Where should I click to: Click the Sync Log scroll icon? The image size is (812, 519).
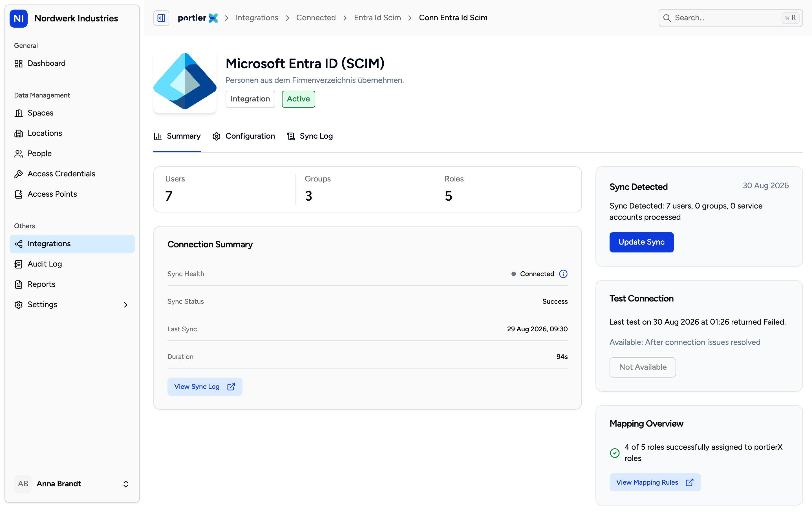point(291,136)
